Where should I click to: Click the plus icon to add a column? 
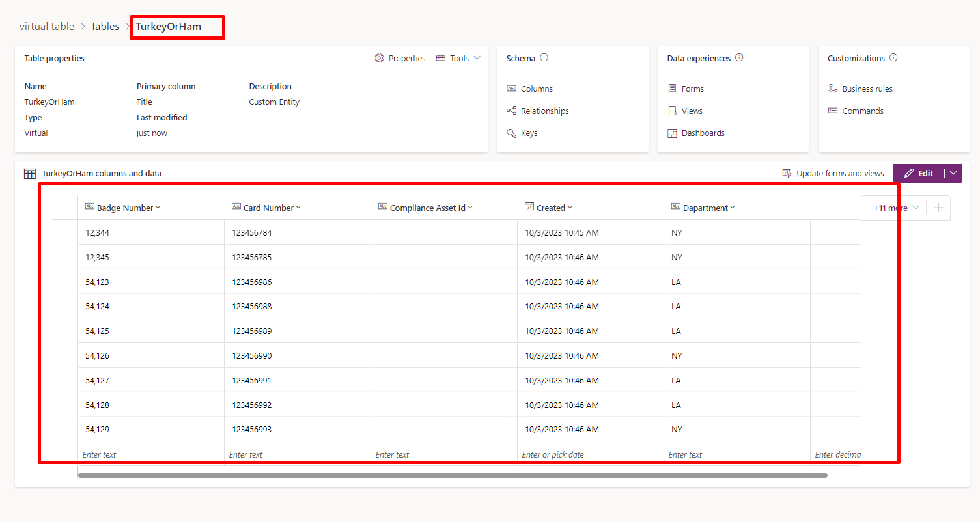pyautogui.click(x=938, y=208)
